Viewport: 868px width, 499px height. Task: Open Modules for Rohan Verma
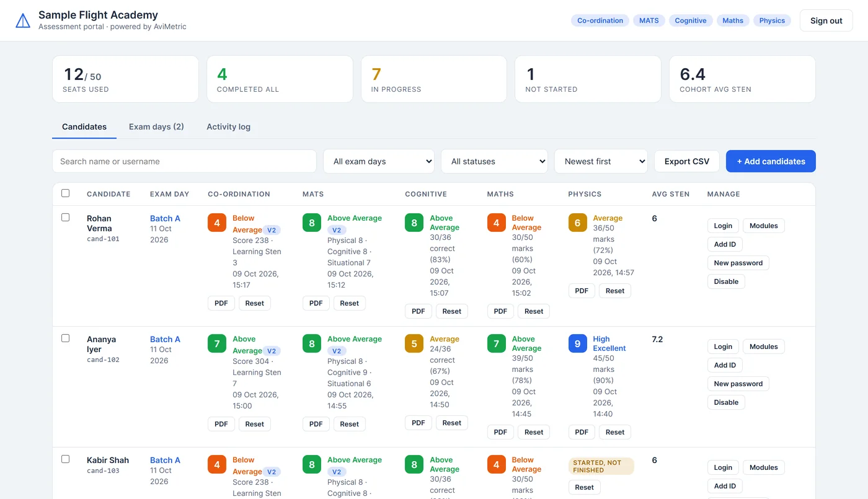point(764,226)
